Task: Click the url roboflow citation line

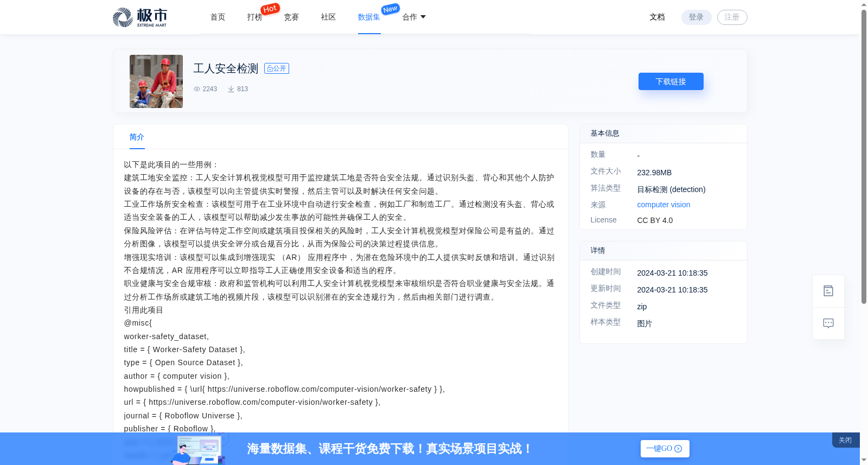Action: pyautogui.click(x=252, y=402)
